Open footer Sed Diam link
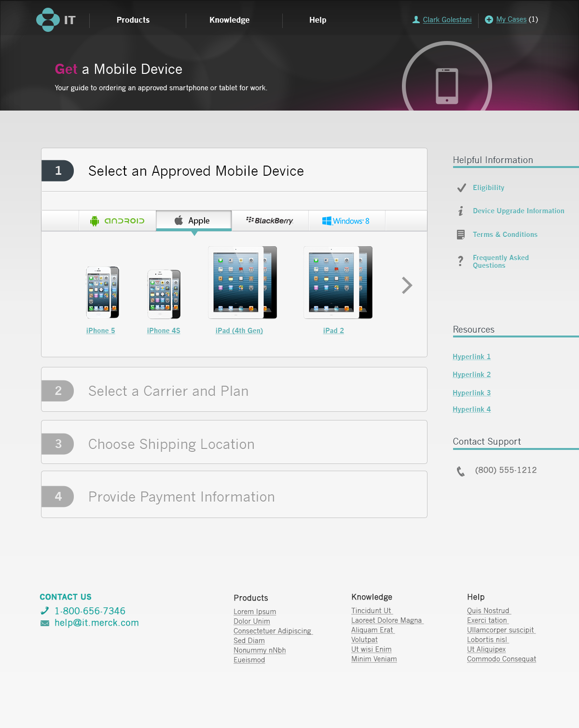The width and height of the screenshot is (579, 728). [249, 641]
